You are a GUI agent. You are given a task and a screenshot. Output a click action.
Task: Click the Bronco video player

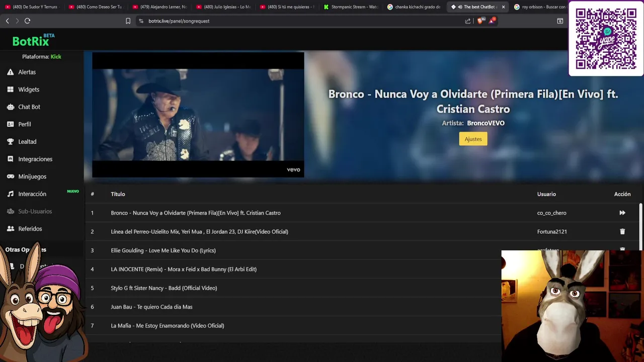pos(198,115)
